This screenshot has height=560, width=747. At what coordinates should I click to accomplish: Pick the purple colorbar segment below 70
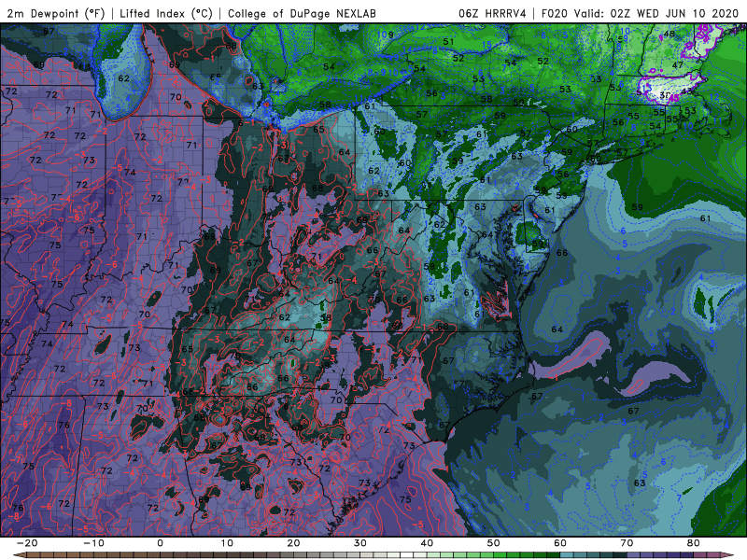coord(634,555)
